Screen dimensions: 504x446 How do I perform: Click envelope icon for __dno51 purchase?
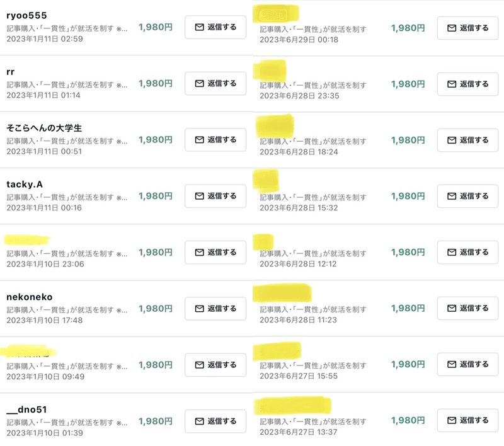199,421
